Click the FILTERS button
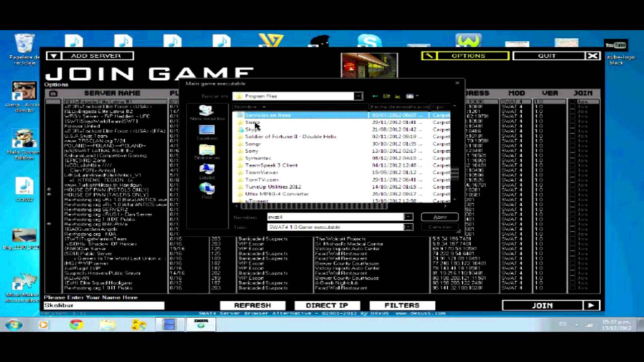This screenshot has height=362, width=644. pos(402,305)
